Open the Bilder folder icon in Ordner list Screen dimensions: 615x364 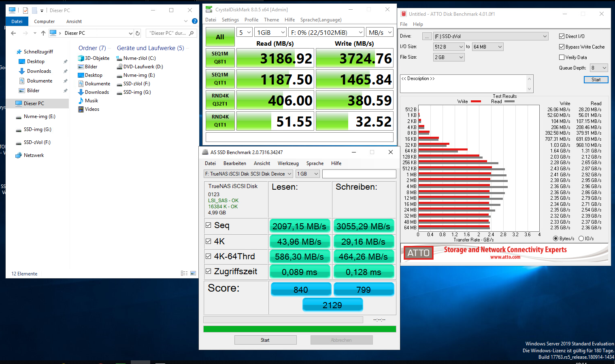[81, 67]
